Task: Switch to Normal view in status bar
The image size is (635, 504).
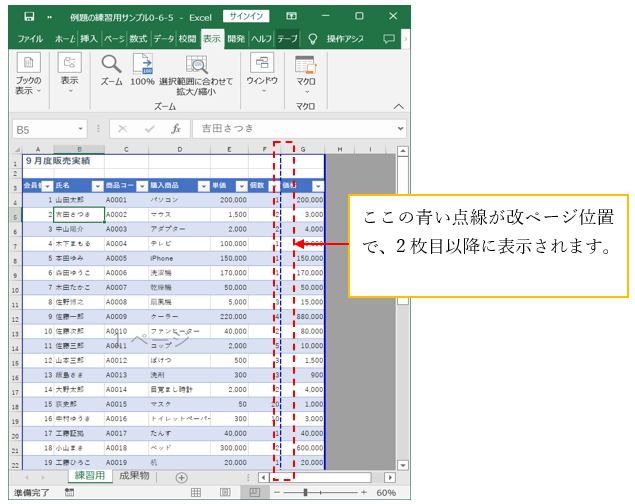Action: [196, 493]
